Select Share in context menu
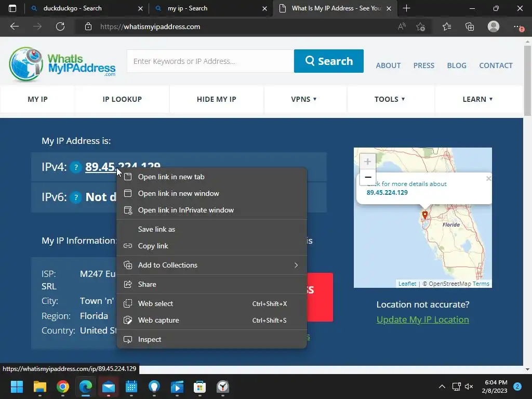This screenshot has height=399, width=532. [x=212, y=284]
